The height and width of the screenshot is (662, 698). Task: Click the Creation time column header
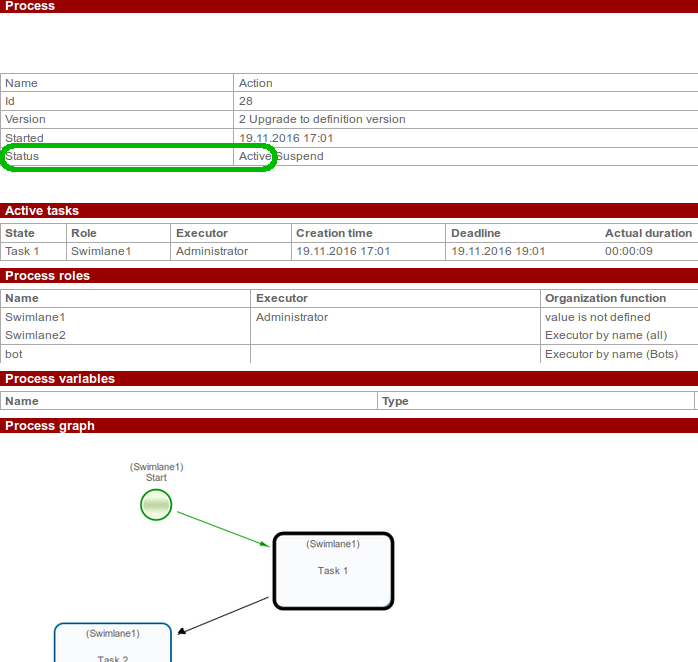click(334, 233)
